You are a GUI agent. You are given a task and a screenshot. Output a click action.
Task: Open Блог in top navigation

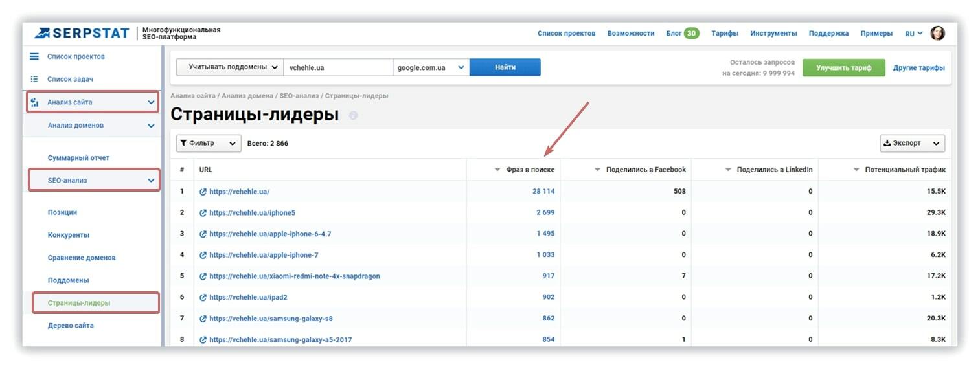pos(674,34)
